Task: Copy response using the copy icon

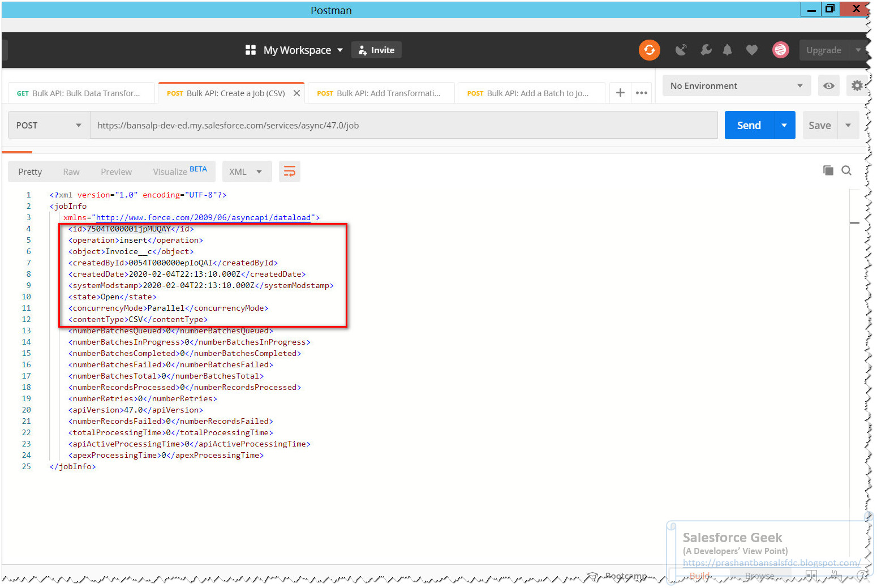Action: [828, 170]
